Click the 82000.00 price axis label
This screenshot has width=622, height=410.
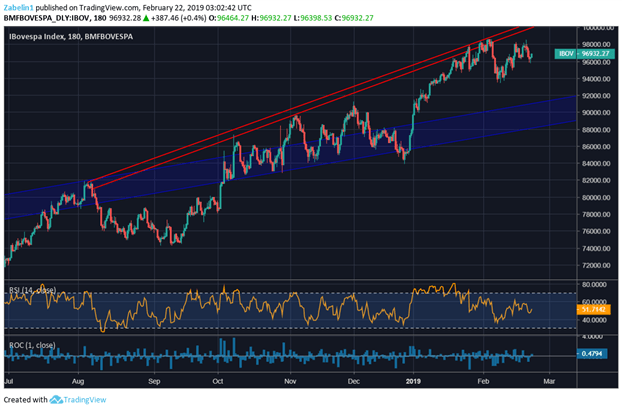click(x=596, y=180)
